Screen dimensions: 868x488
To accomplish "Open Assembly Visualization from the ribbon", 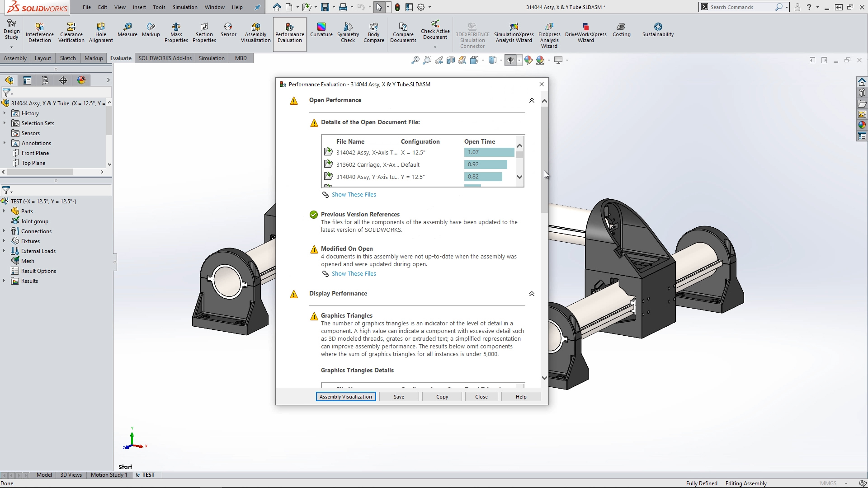I will [x=256, y=33].
